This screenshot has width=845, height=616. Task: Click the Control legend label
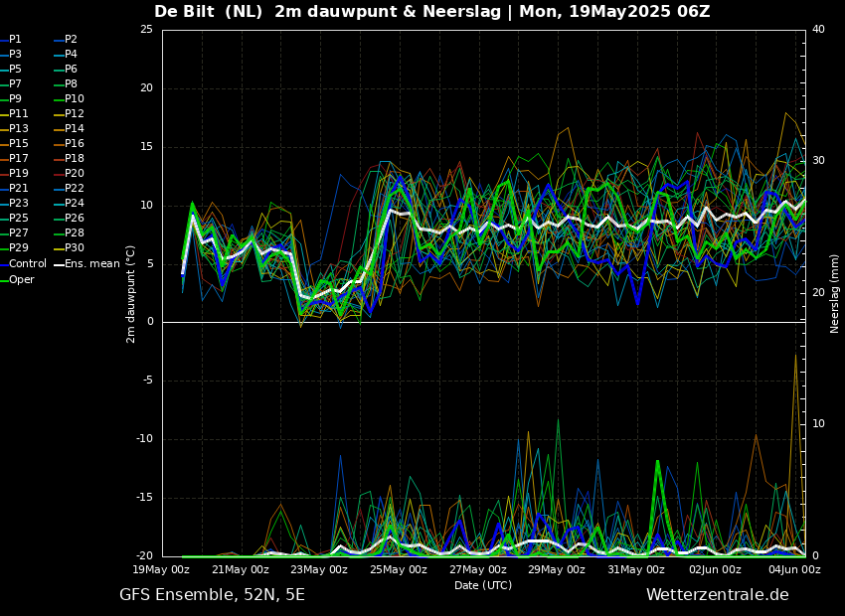pos(28,264)
